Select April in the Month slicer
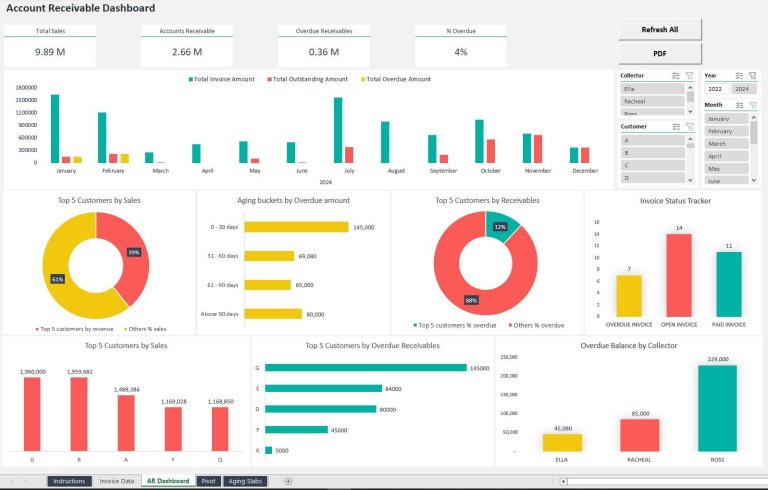 [x=726, y=156]
